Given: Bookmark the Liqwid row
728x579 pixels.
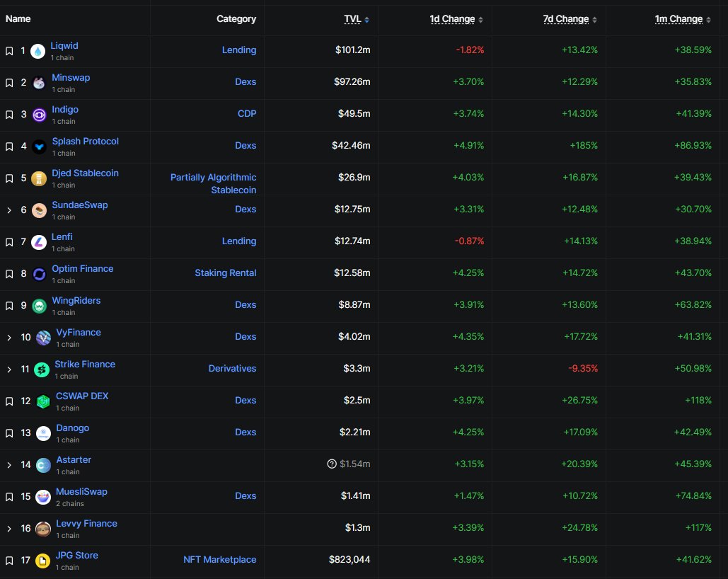Looking at the screenshot, I should coord(9,51).
